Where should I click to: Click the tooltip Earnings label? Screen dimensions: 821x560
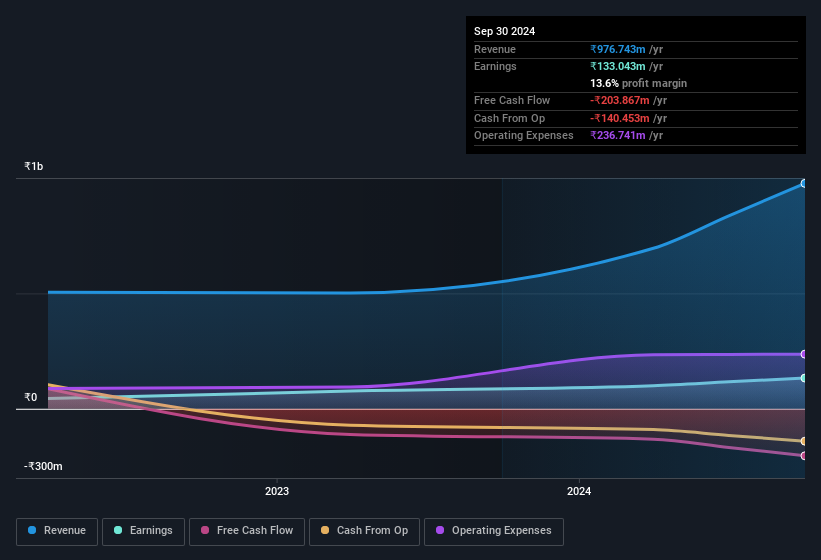tap(495, 66)
